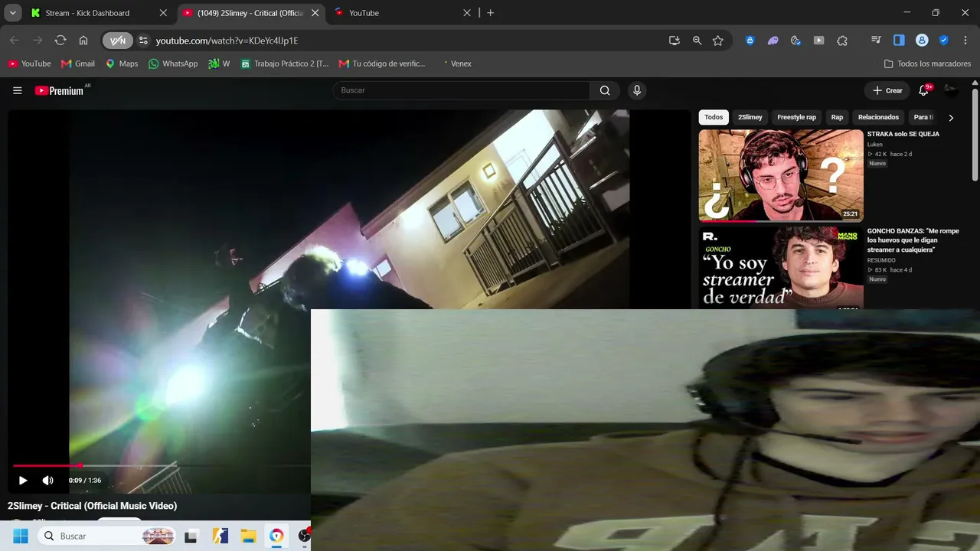
Task: Open the W bookmark
Action: [219, 64]
